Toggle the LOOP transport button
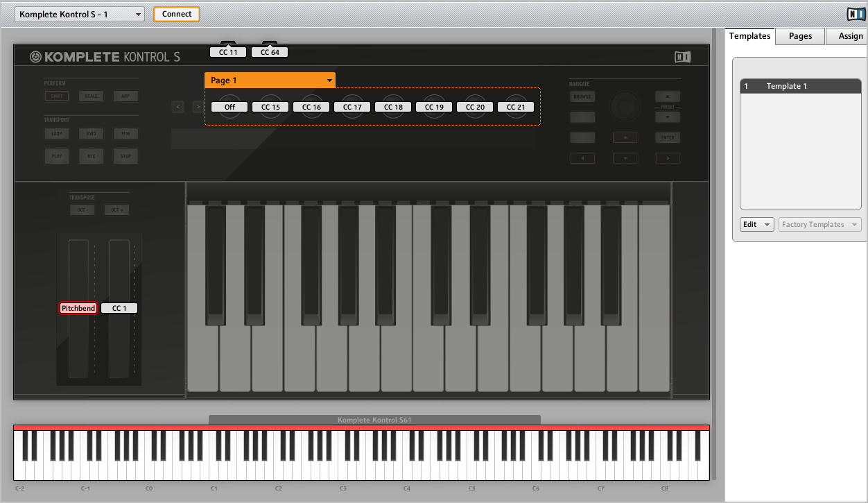 (57, 133)
